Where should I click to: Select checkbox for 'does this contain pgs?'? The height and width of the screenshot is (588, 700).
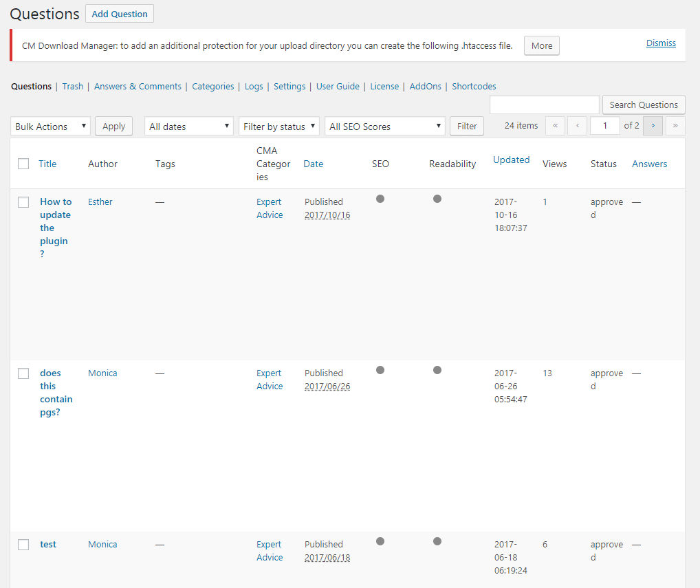tap(23, 373)
